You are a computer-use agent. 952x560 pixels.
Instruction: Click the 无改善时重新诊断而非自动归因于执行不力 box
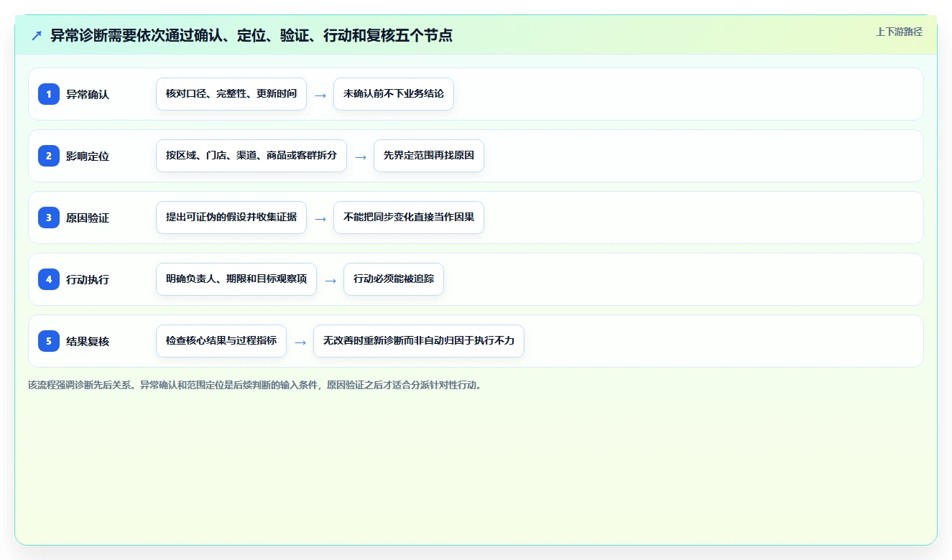(x=419, y=341)
